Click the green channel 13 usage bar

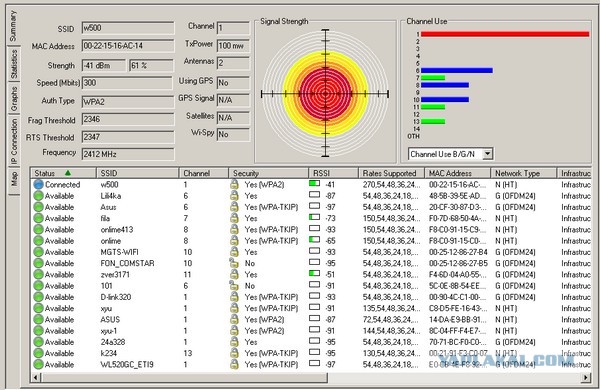[433, 121]
